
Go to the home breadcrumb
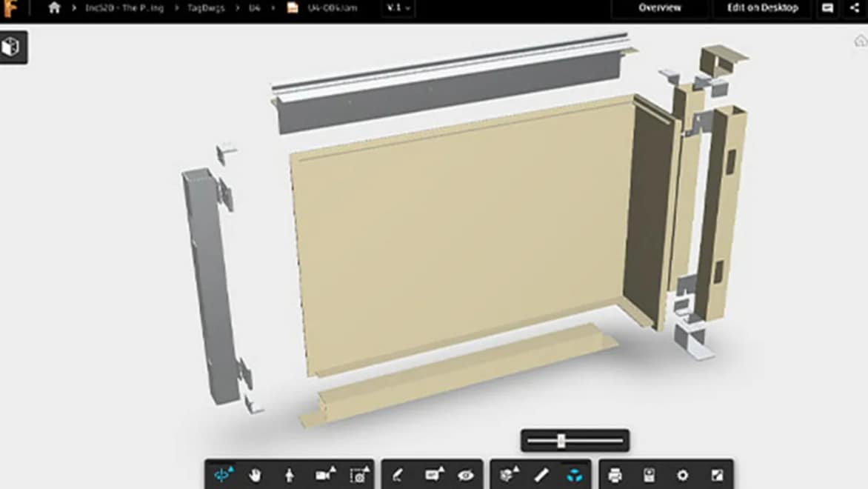pyautogui.click(x=54, y=8)
